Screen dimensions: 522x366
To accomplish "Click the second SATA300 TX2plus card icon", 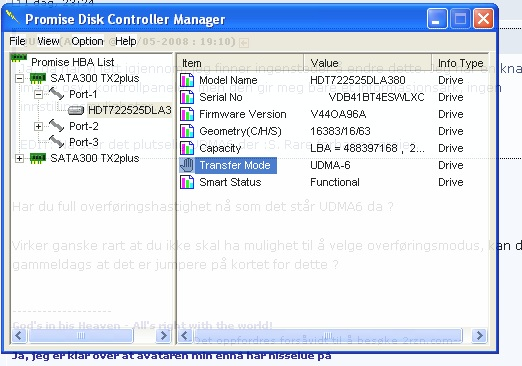I will coord(38,158).
